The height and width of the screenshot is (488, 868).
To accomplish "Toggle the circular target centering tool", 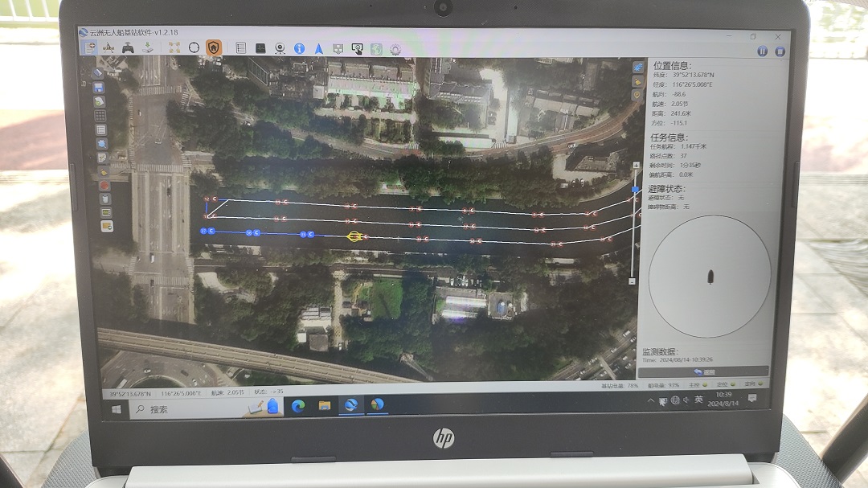I will click(194, 48).
